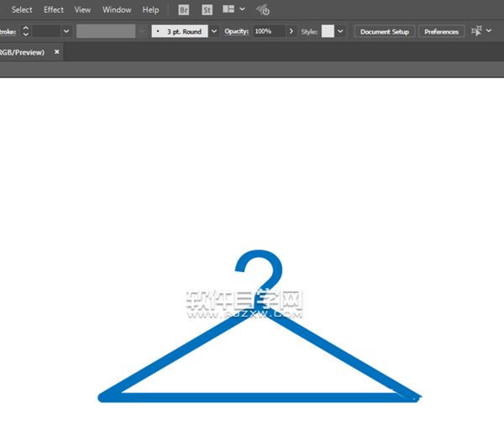Screen dimensions: 504x435
Task: Click the Arrange Documents layout icon
Action: (x=229, y=10)
